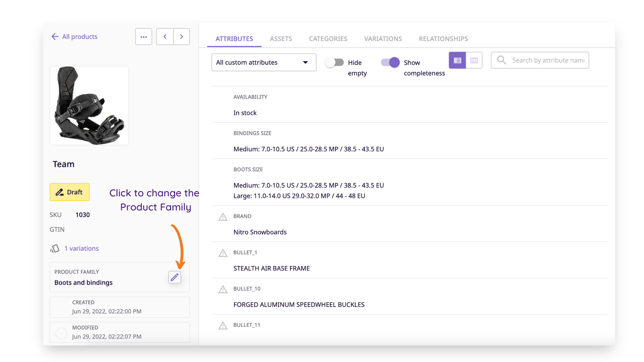The width and height of the screenshot is (644, 362).
Task: Open the CATEGORIES tab
Action: [328, 39]
